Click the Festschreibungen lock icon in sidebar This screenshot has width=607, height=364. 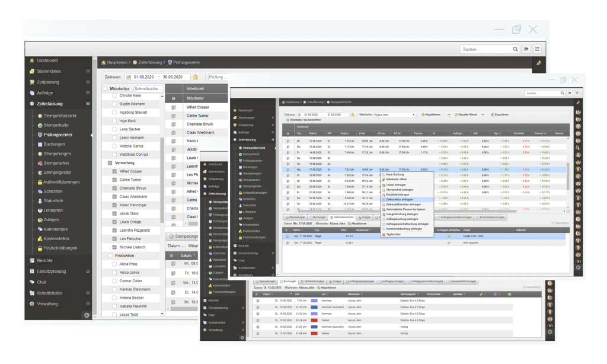(40, 248)
